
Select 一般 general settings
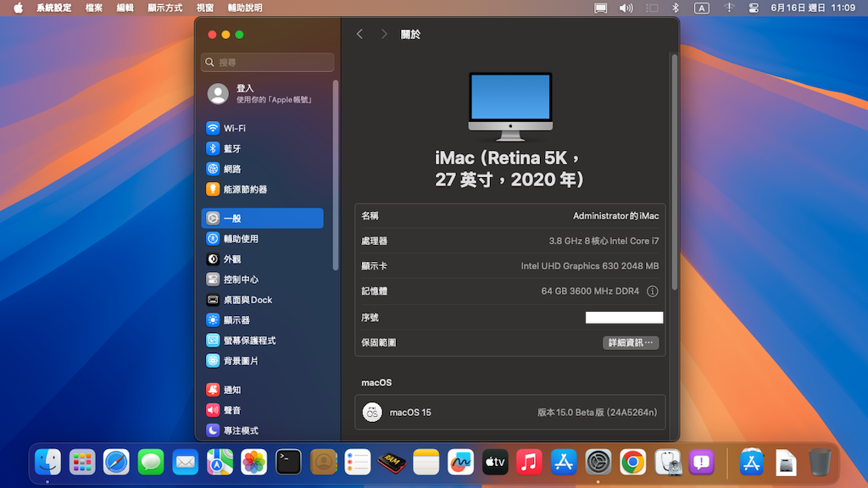pyautogui.click(x=263, y=218)
